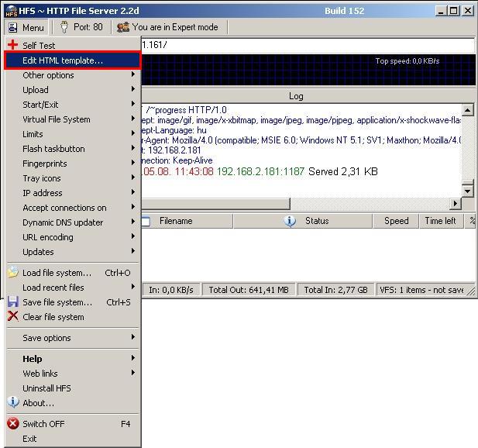
Task: Expand the Load recent files submenu arrow
Action: (x=133, y=286)
